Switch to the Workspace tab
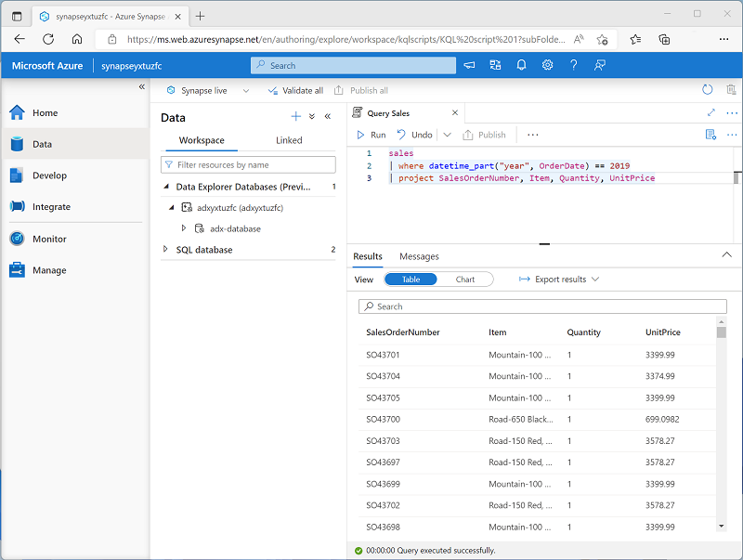This screenshot has height=560, width=743. pos(202,140)
